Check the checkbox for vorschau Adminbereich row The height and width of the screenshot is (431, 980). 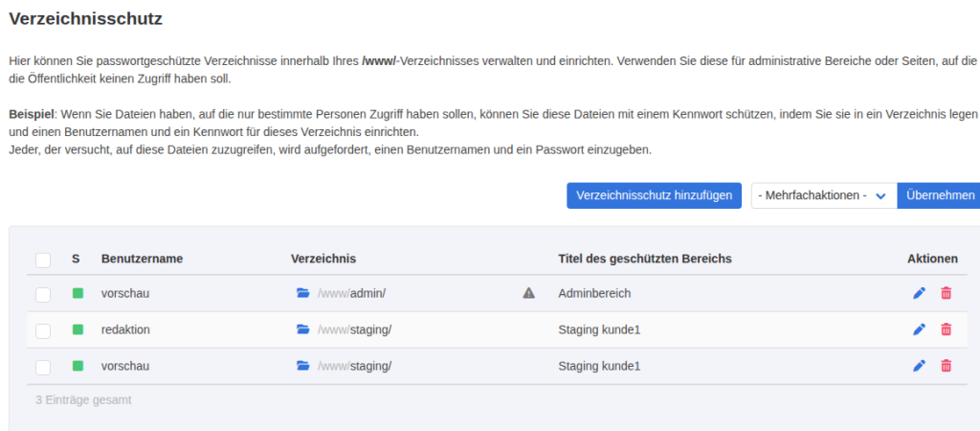point(43,294)
